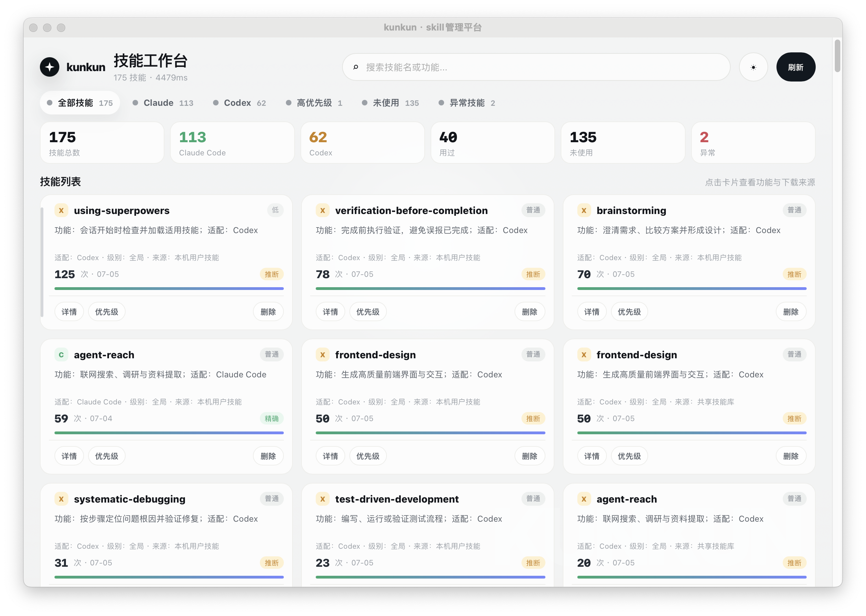Screen dimensions: 866x616
Task: Select the 异常技能 2 filter tab
Action: [x=467, y=103]
